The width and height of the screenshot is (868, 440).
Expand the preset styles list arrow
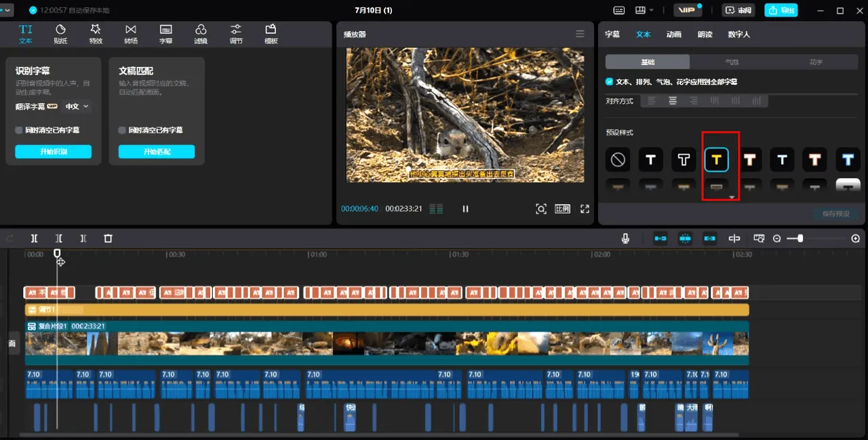[x=732, y=197]
